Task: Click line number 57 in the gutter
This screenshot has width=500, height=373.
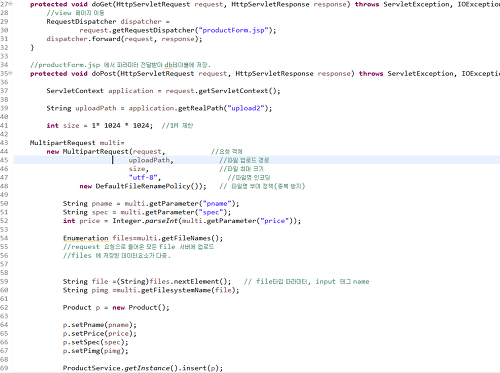Action: [x=4, y=264]
